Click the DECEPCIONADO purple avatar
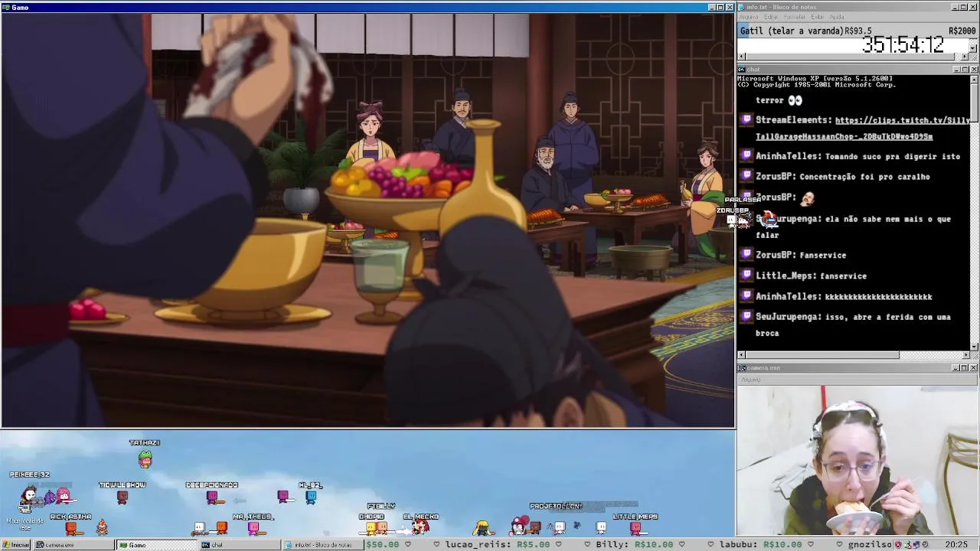The height and width of the screenshot is (551, 980). (213, 497)
